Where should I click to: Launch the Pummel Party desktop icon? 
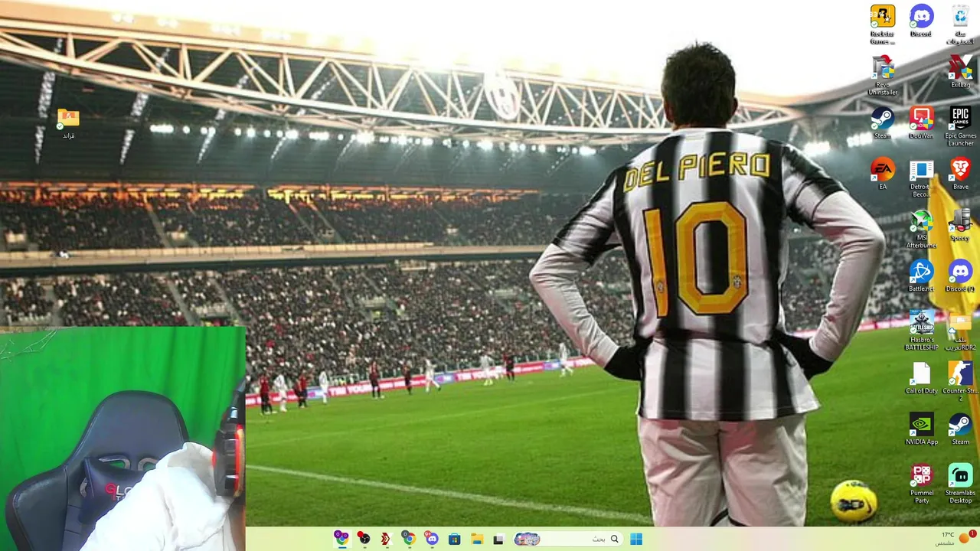921,484
